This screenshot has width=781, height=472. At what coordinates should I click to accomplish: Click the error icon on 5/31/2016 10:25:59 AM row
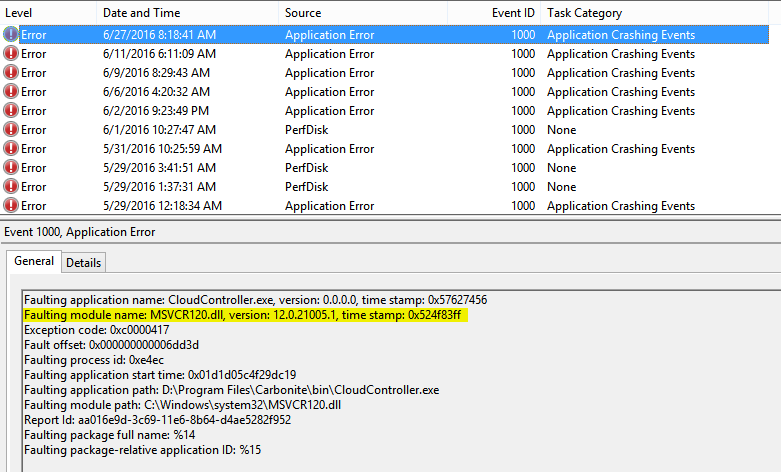click(x=11, y=149)
